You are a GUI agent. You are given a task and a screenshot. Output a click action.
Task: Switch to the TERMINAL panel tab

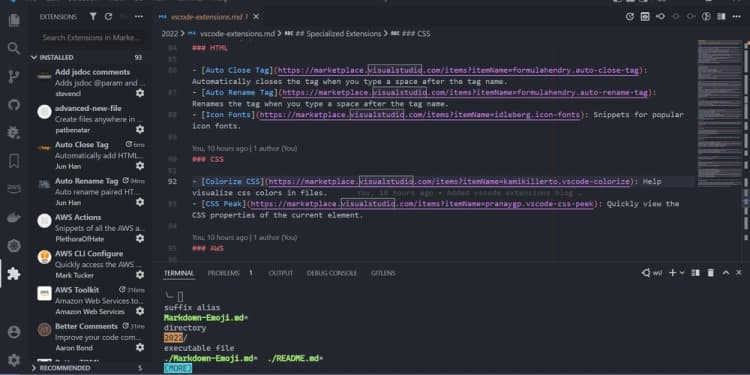179,273
